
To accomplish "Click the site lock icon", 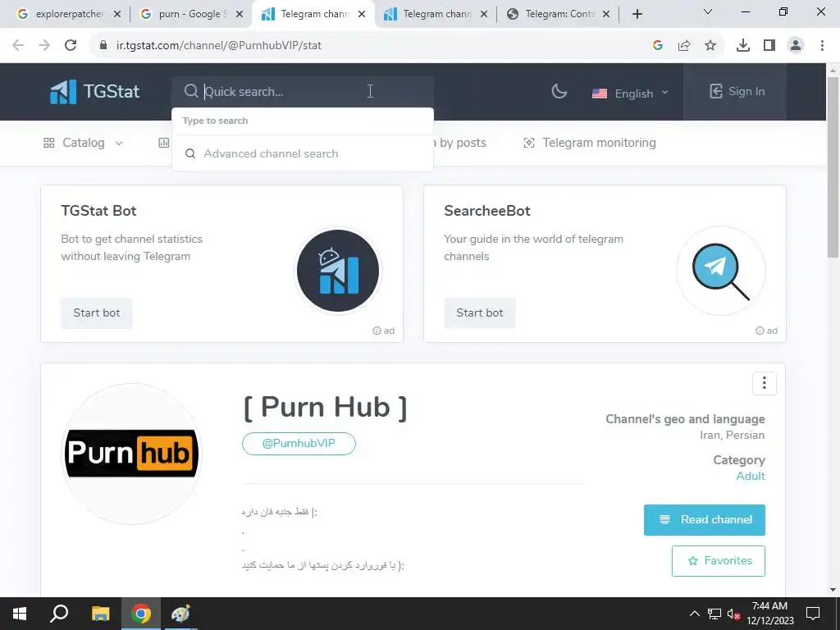I will (103, 46).
